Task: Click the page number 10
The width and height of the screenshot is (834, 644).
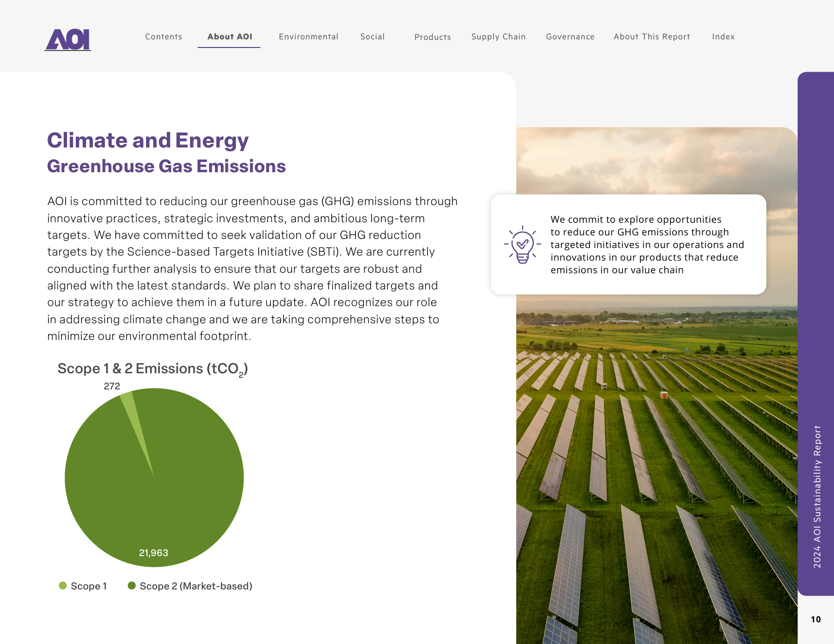Action: point(815,619)
